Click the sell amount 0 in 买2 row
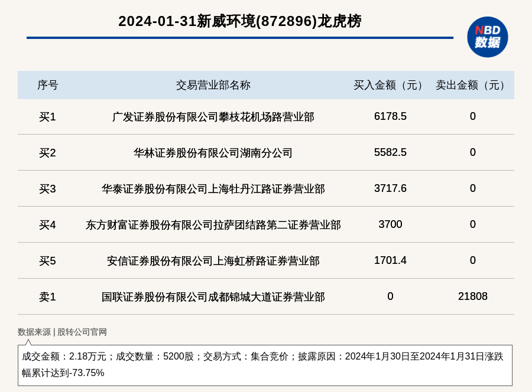Viewport: 532px width, 392px height. coord(473,152)
